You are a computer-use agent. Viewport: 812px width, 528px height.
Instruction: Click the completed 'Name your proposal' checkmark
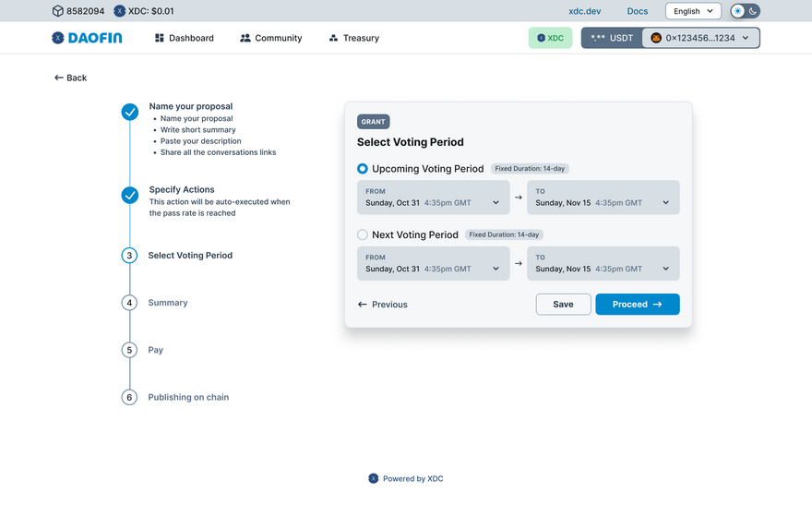(x=130, y=112)
